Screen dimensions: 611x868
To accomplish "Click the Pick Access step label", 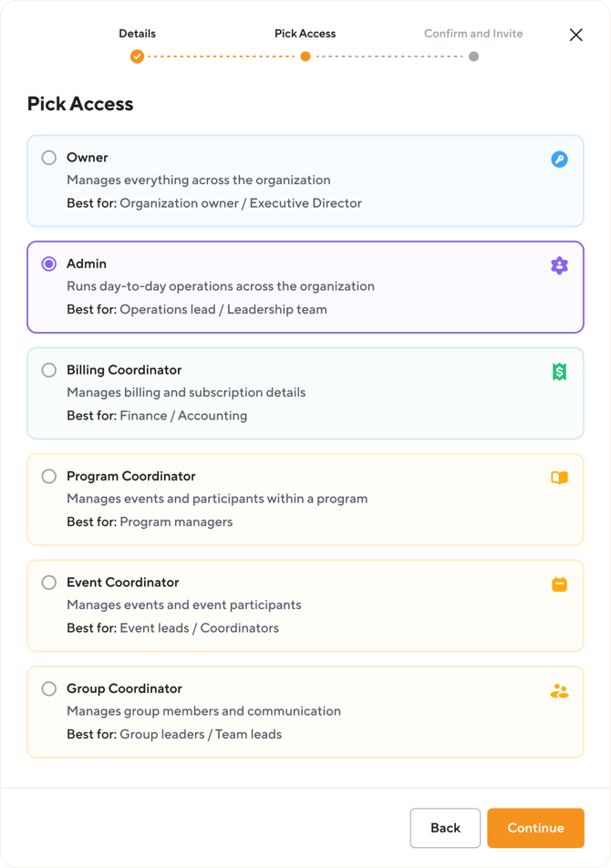I will [305, 33].
